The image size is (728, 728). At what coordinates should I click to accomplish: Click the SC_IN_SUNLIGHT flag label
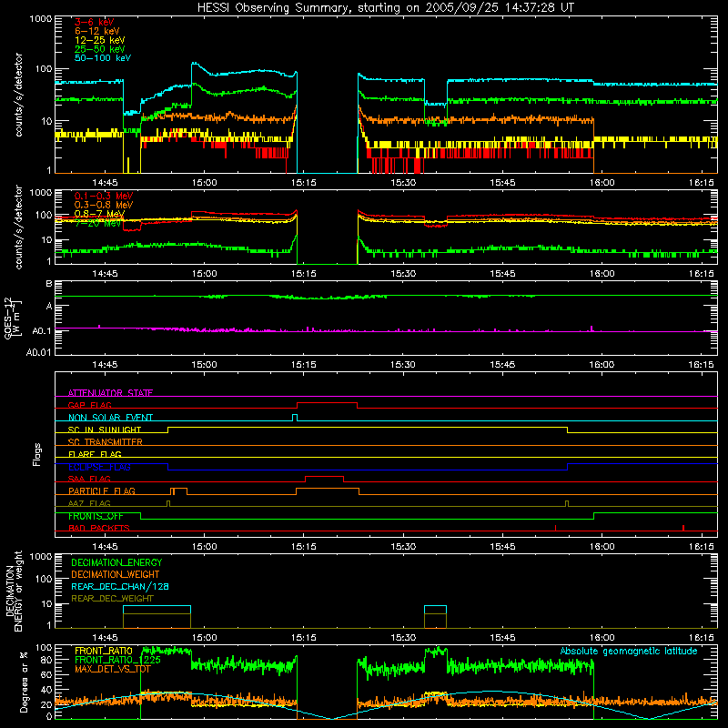[x=105, y=430]
